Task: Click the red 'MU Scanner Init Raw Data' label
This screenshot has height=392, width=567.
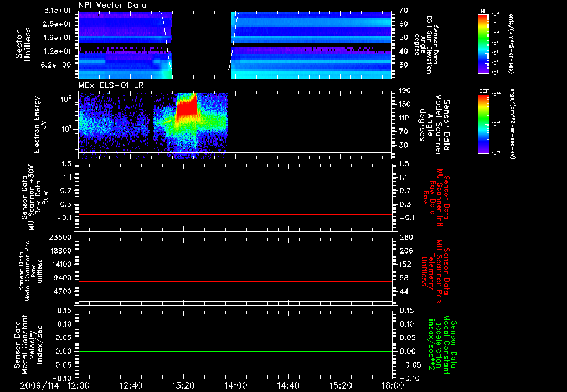Action: tap(436, 198)
